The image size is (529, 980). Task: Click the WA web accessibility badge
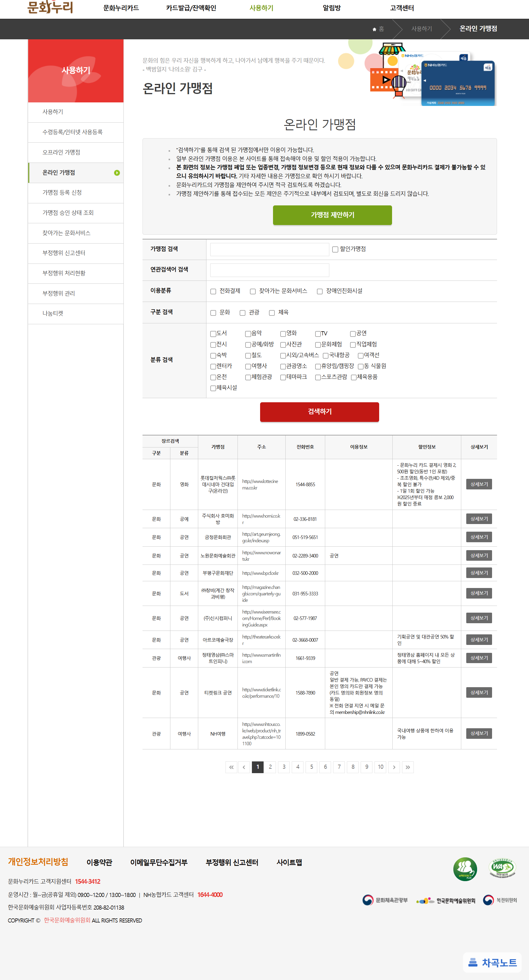(502, 868)
